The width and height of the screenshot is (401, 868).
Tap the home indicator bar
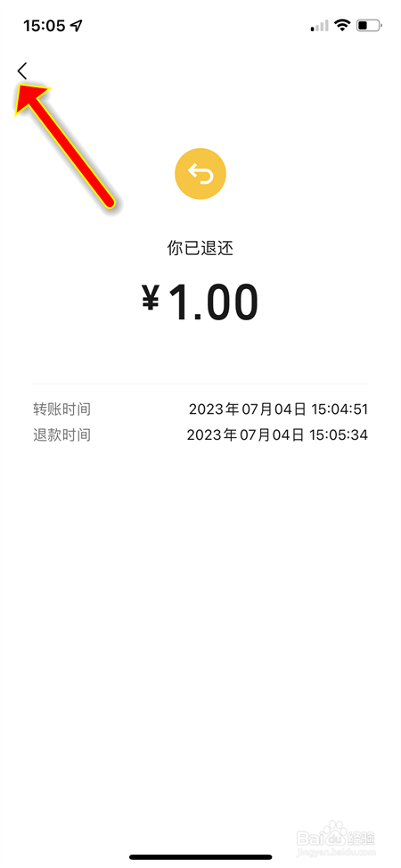pos(200,857)
